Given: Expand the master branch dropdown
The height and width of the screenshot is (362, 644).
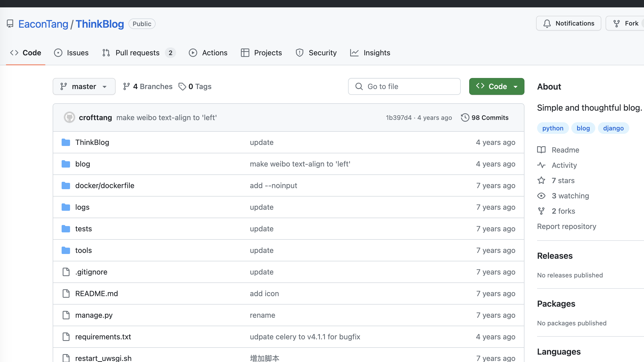Looking at the screenshot, I should point(84,86).
